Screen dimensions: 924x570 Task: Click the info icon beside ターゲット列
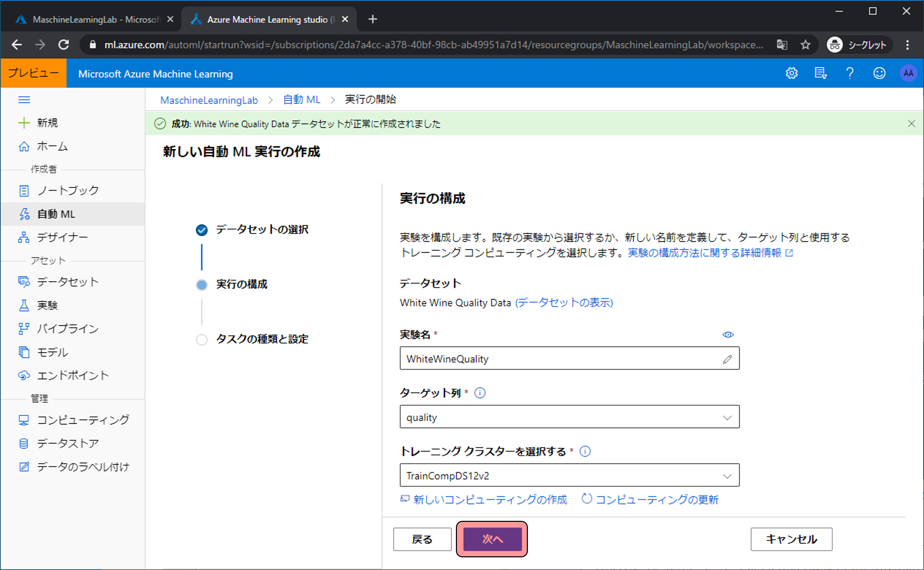[x=480, y=393]
